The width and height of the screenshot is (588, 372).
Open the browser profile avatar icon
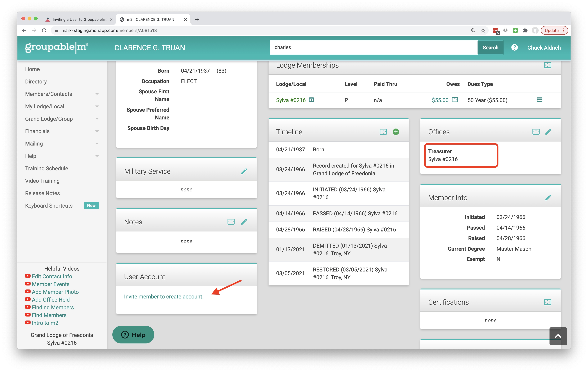[x=535, y=31]
